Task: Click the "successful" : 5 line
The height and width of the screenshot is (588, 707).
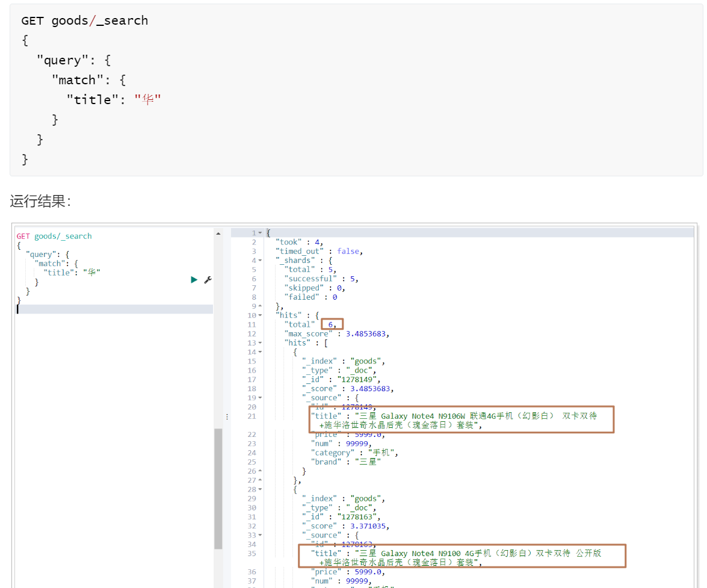Action: (x=321, y=279)
